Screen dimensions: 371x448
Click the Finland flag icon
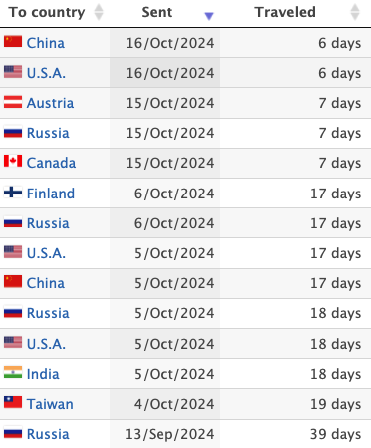point(13,192)
